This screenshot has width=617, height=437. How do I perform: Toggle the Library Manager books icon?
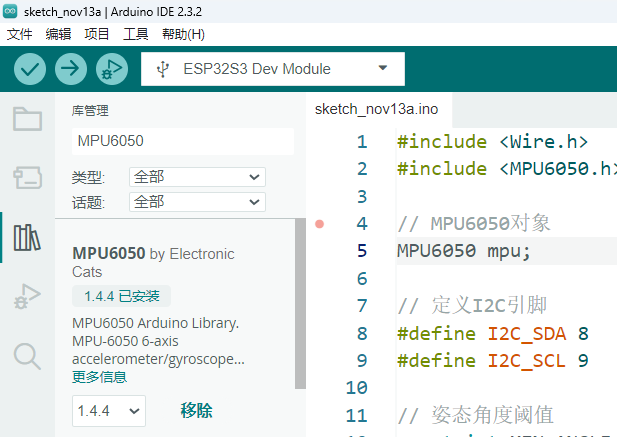click(27, 237)
